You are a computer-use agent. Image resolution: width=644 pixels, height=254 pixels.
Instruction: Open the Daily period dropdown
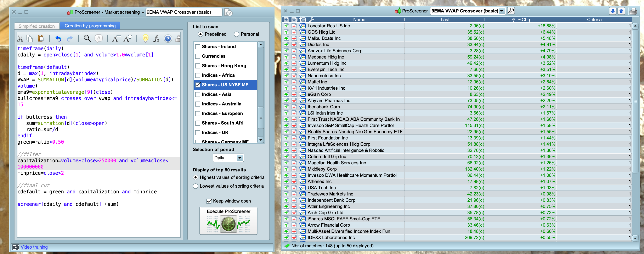click(239, 158)
